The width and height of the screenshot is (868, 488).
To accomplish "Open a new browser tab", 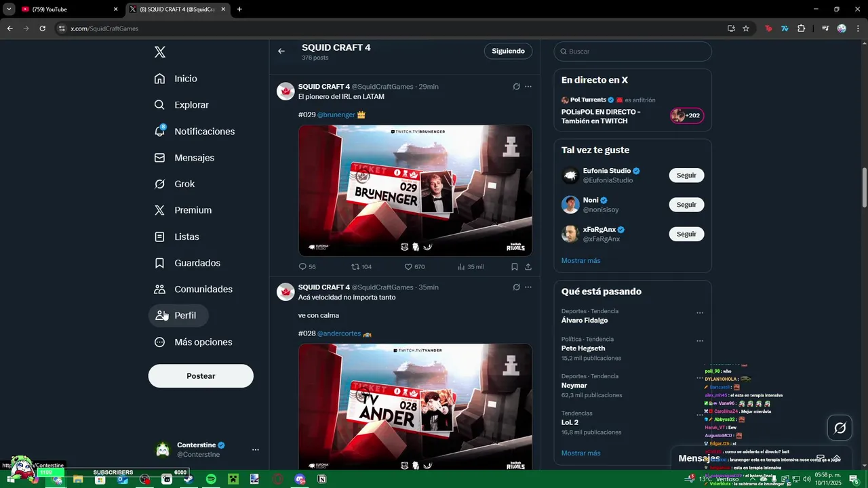I will [239, 9].
